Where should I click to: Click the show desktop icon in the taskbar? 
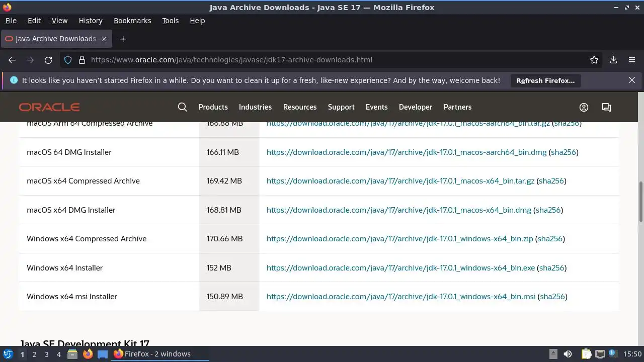[x=103, y=354]
